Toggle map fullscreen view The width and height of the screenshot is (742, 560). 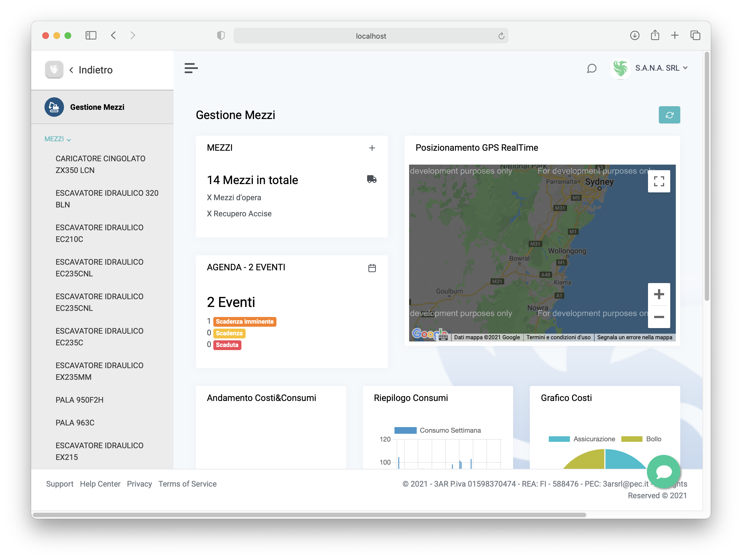pos(659,181)
